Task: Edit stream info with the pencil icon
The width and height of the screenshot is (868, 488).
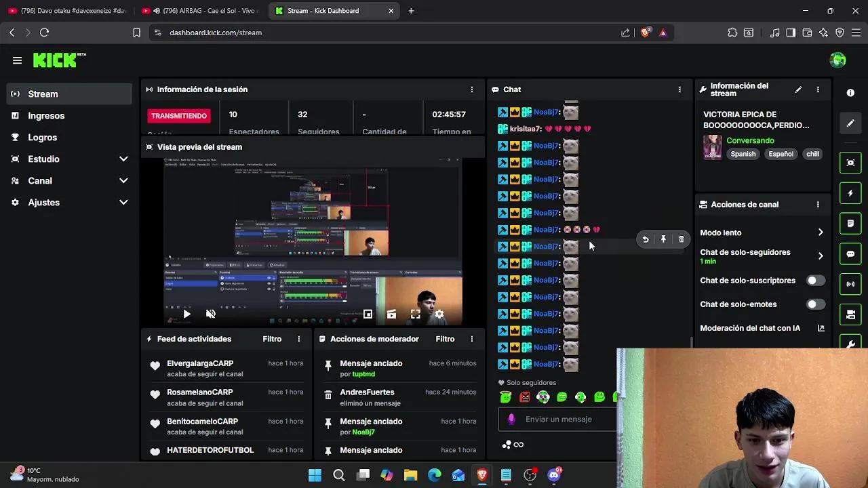Action: [798, 89]
